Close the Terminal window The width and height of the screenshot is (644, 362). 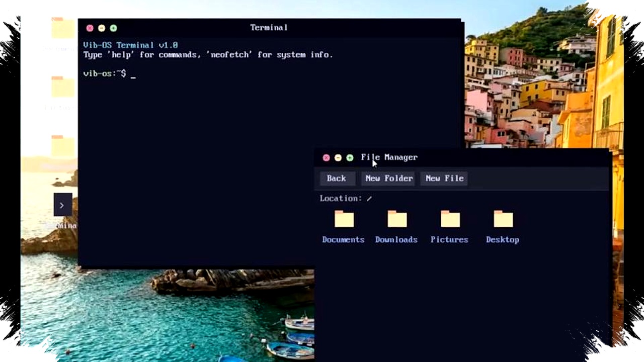pyautogui.click(x=90, y=28)
